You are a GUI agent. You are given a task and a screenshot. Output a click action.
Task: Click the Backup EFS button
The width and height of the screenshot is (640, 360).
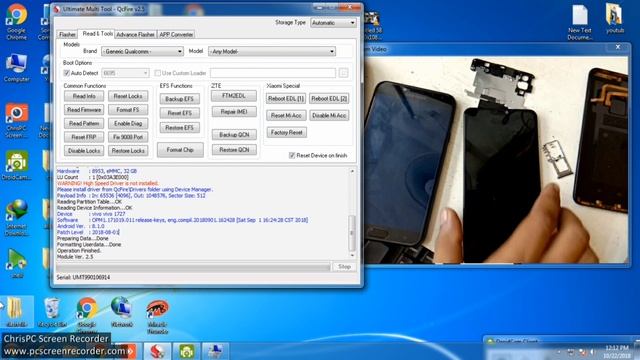click(x=180, y=99)
